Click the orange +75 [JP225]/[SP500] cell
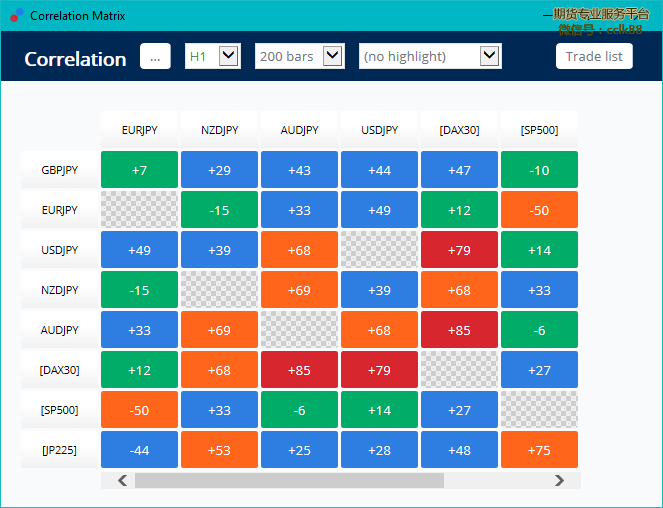 (x=540, y=450)
